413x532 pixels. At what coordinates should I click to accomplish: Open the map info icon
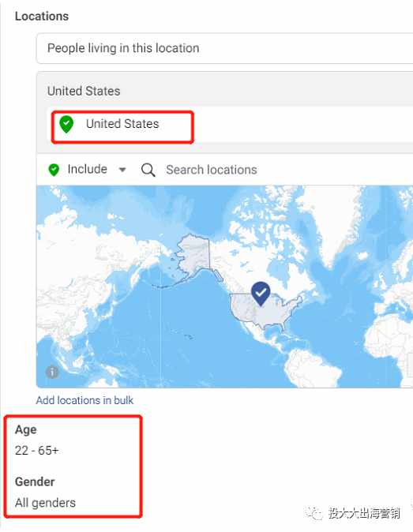(52, 372)
